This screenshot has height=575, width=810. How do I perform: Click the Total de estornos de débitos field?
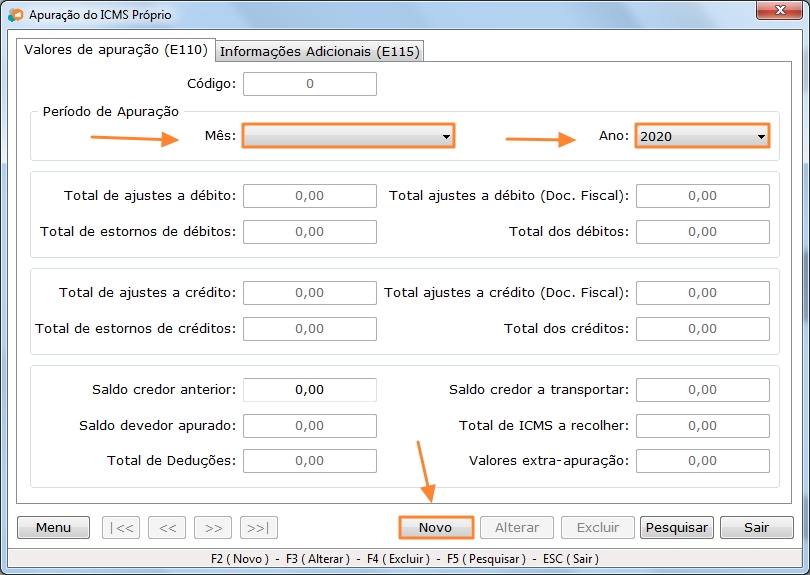[310, 232]
